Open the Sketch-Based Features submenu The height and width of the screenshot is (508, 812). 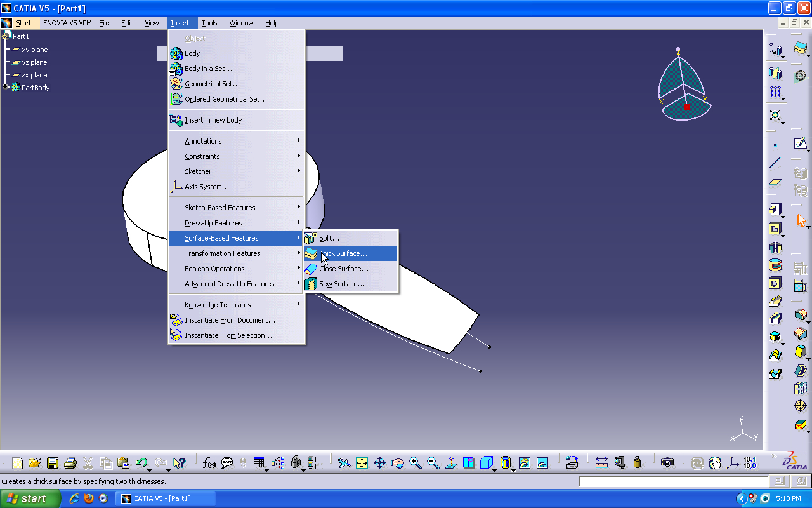pyautogui.click(x=236, y=208)
